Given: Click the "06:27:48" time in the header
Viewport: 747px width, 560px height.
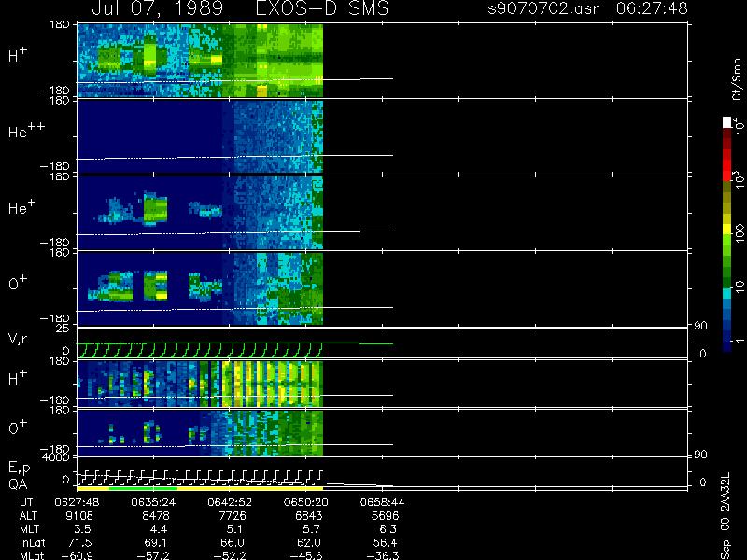Looking at the screenshot, I should click(x=652, y=8).
